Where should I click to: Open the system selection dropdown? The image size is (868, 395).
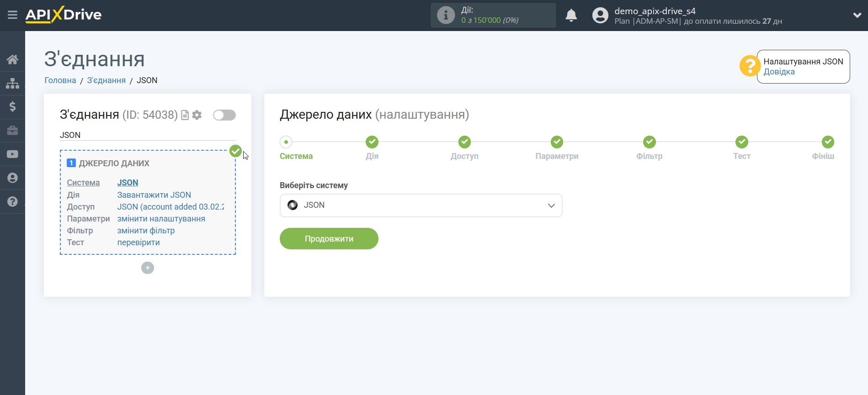point(421,205)
